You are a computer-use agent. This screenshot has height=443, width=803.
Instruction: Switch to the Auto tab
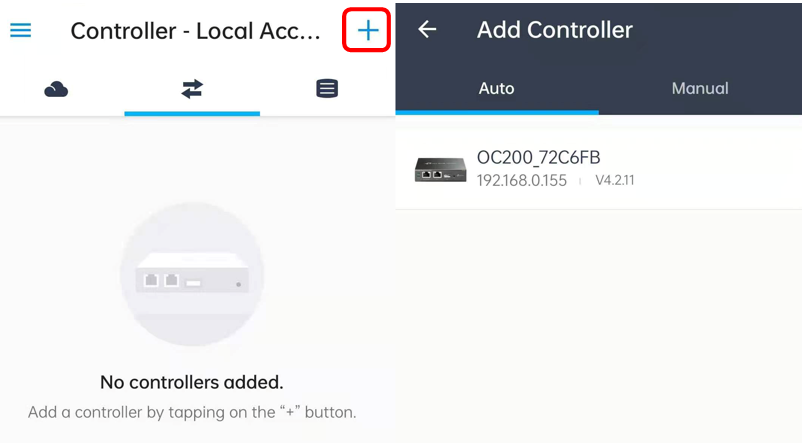coord(497,89)
